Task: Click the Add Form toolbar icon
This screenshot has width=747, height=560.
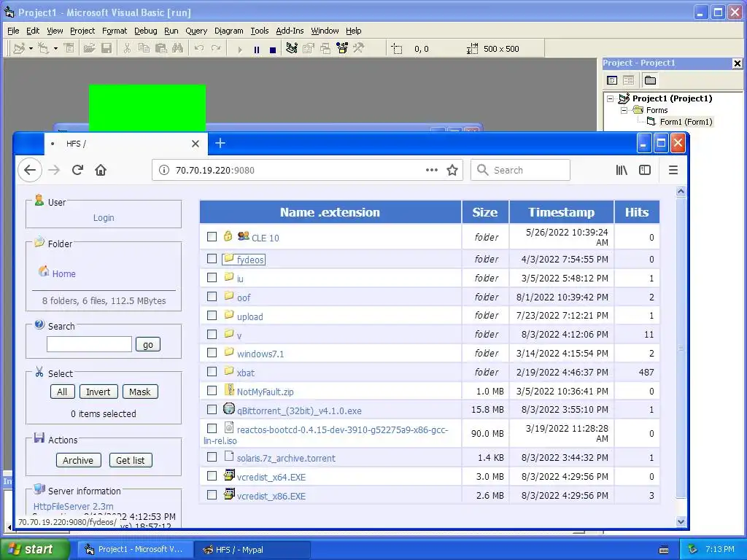Action: pyautogui.click(x=43, y=49)
